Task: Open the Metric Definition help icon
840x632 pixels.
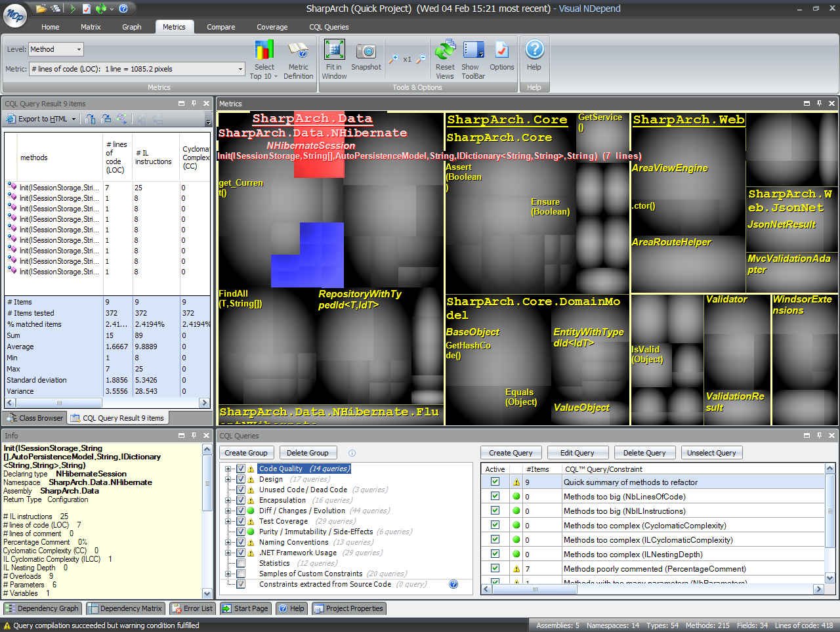Action: pyautogui.click(x=298, y=51)
